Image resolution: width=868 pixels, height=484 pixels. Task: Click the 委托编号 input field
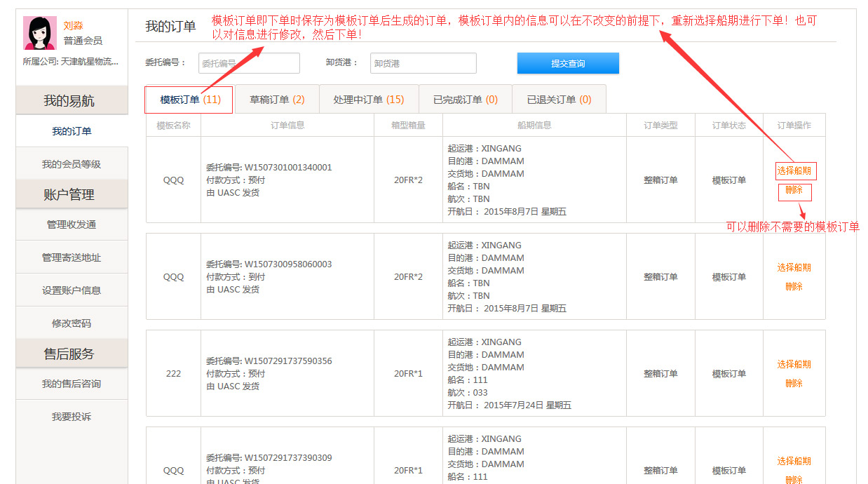[x=249, y=63]
